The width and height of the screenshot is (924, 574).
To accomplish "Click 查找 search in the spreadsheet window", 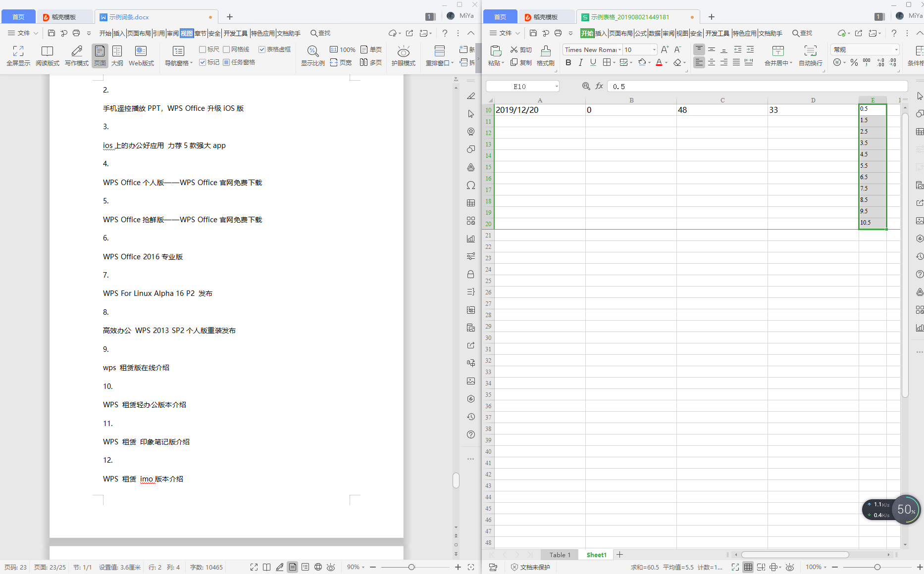I will click(x=802, y=33).
